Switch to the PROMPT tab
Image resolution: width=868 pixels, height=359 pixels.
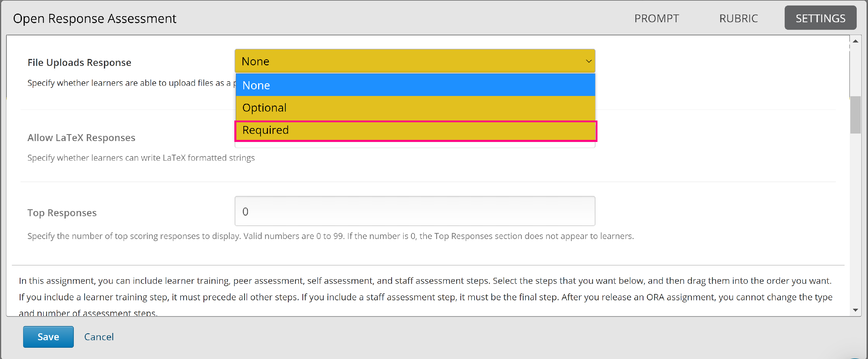[656, 18]
